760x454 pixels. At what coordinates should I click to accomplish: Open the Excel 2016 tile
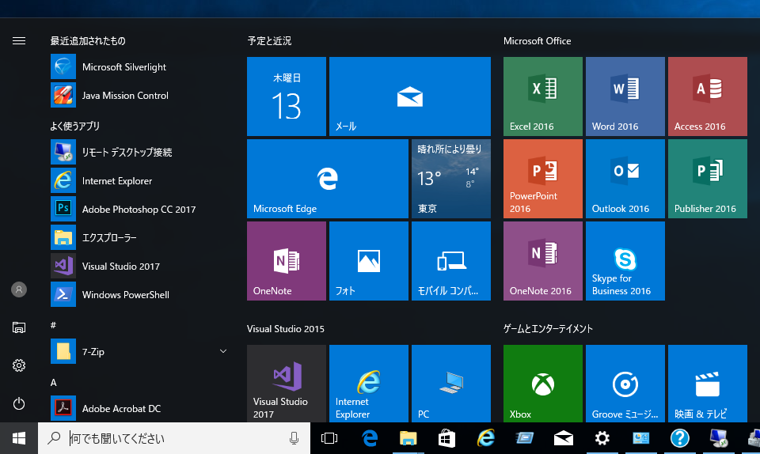click(543, 96)
